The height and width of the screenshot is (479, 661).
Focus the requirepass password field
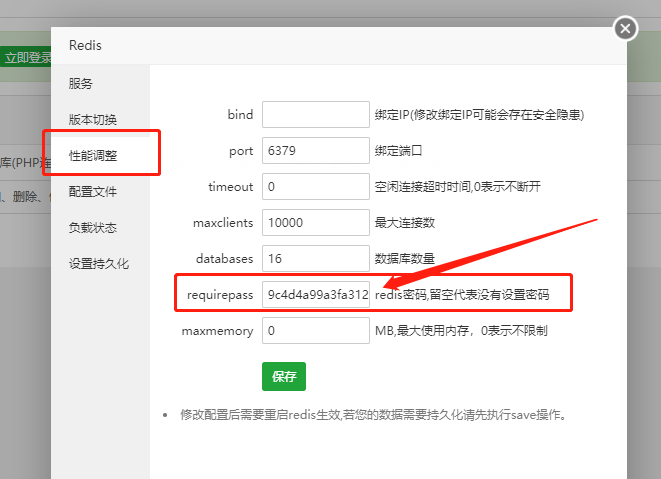tap(315, 295)
